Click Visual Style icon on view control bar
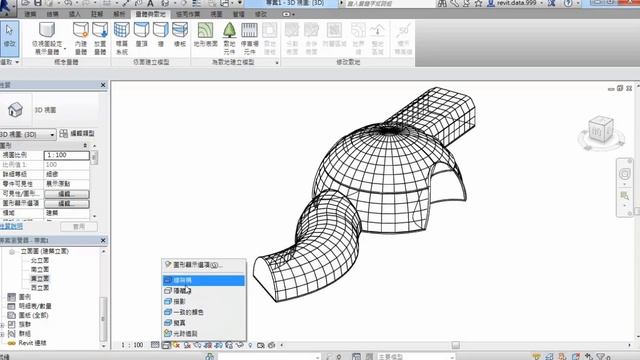 pyautogui.click(x=166, y=345)
